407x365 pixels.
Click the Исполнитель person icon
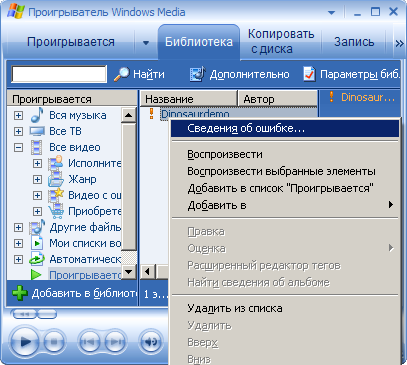(x=56, y=163)
